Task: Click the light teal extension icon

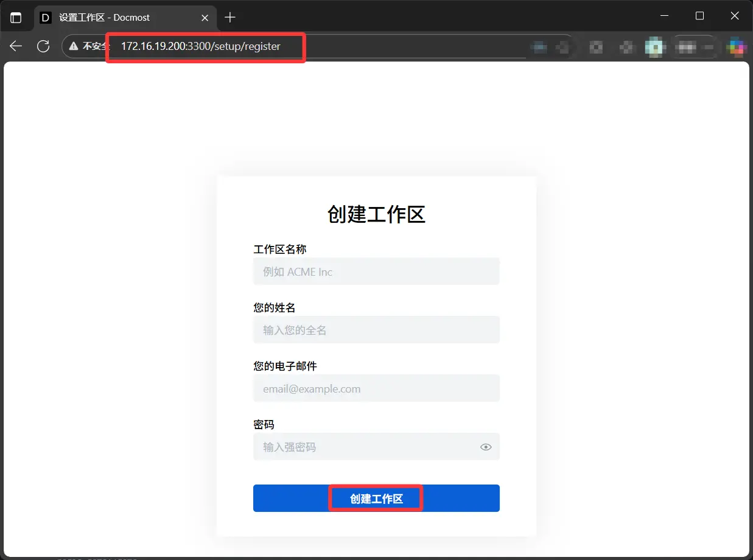Action: tap(654, 46)
